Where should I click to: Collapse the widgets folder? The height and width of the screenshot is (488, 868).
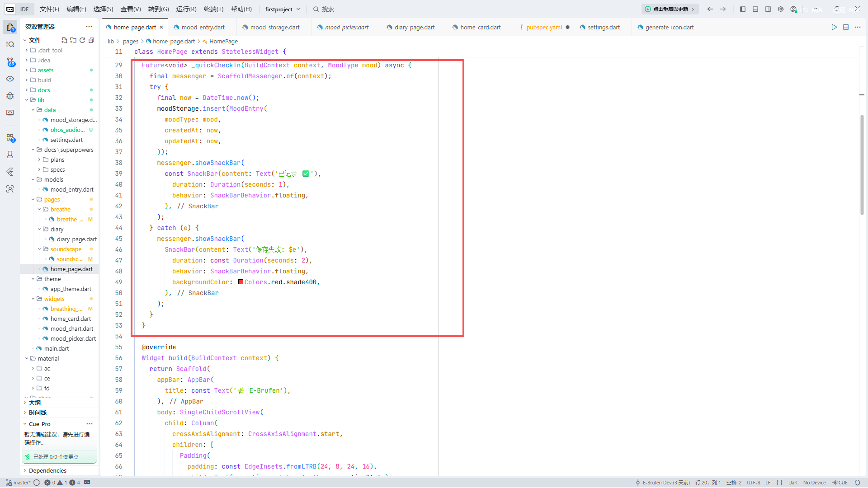point(59,299)
